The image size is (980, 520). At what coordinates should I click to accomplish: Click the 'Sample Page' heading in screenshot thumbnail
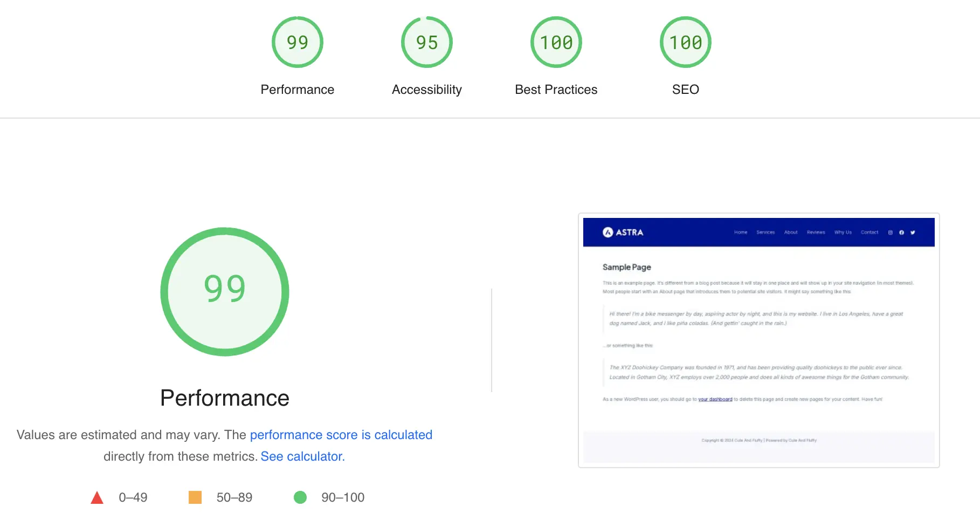click(x=626, y=267)
